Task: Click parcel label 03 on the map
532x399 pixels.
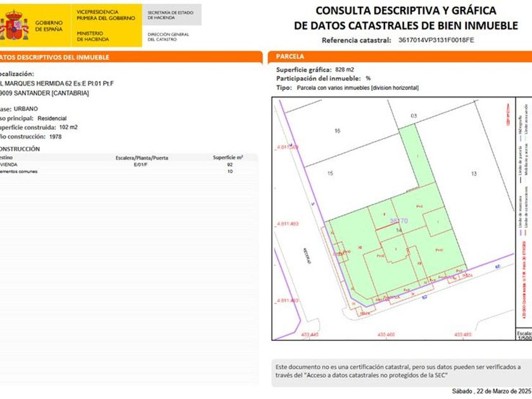Action: 414,116
